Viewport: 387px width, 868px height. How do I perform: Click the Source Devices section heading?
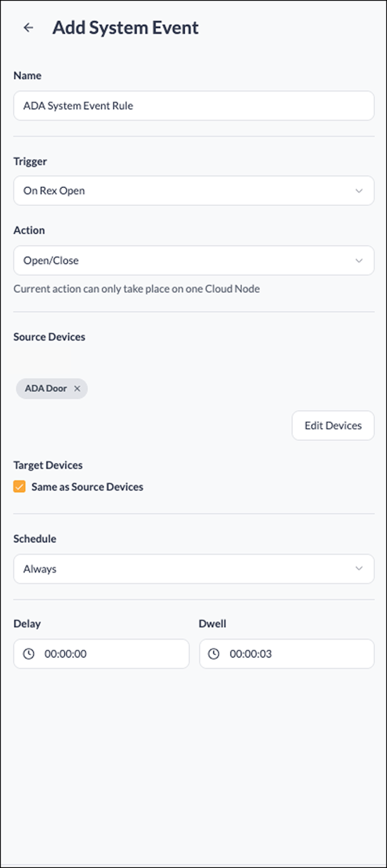click(49, 337)
